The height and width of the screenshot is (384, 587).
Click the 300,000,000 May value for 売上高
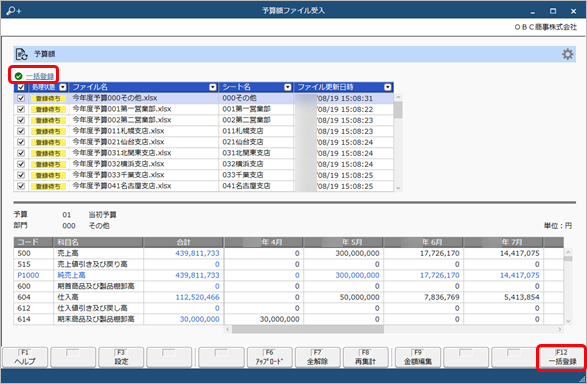point(357,253)
